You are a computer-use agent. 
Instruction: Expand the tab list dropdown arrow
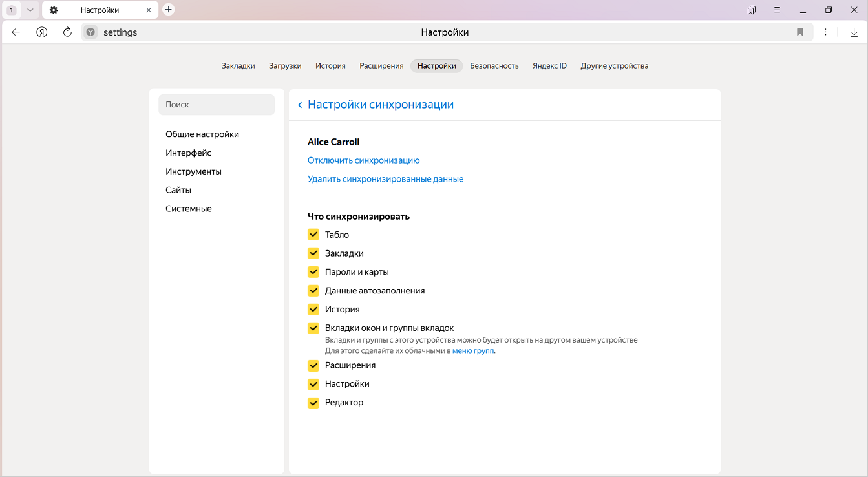point(30,10)
